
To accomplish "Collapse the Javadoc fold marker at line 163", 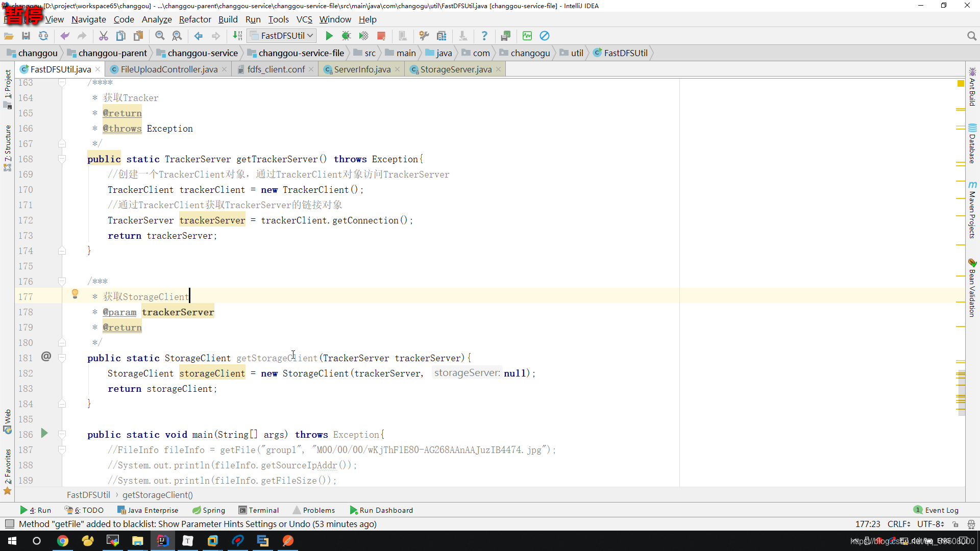I will 62,83.
